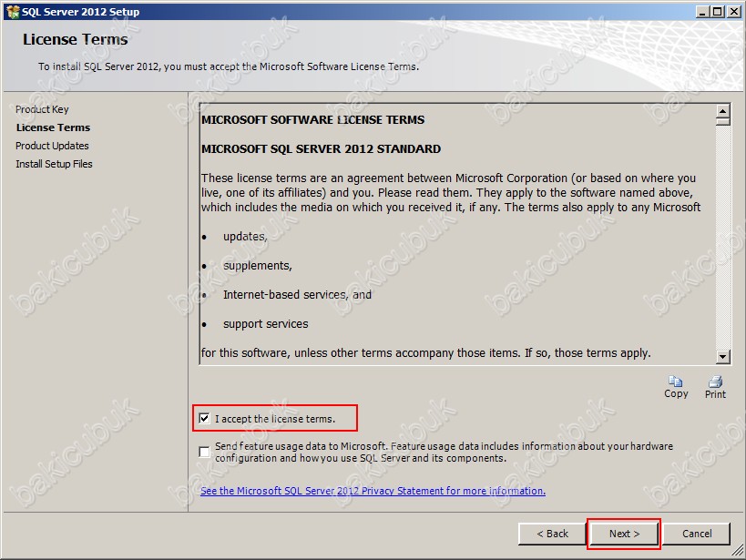The width and height of the screenshot is (746, 560).
Task: Click the 'support services' bullet text
Action: (x=265, y=324)
